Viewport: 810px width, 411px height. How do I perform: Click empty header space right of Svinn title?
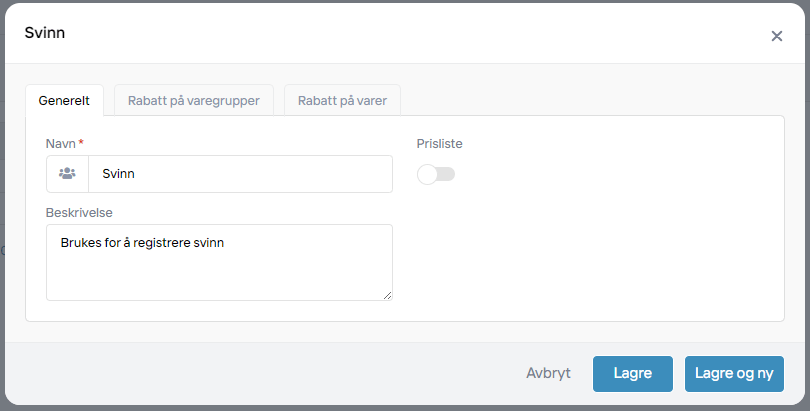click(400, 34)
